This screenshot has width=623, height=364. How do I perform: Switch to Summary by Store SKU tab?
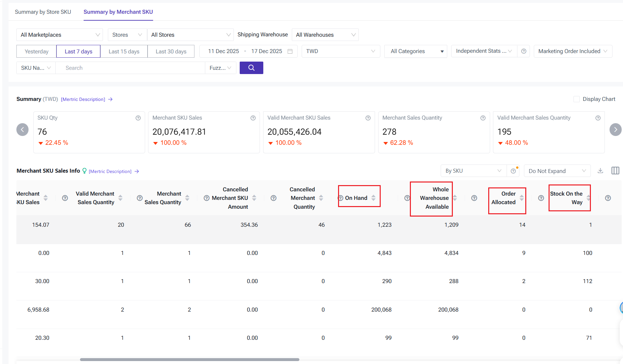(43, 12)
